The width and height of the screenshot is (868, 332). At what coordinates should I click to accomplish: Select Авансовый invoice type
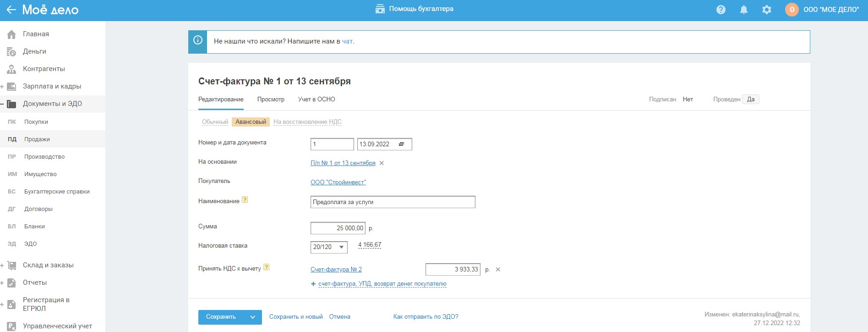point(251,122)
